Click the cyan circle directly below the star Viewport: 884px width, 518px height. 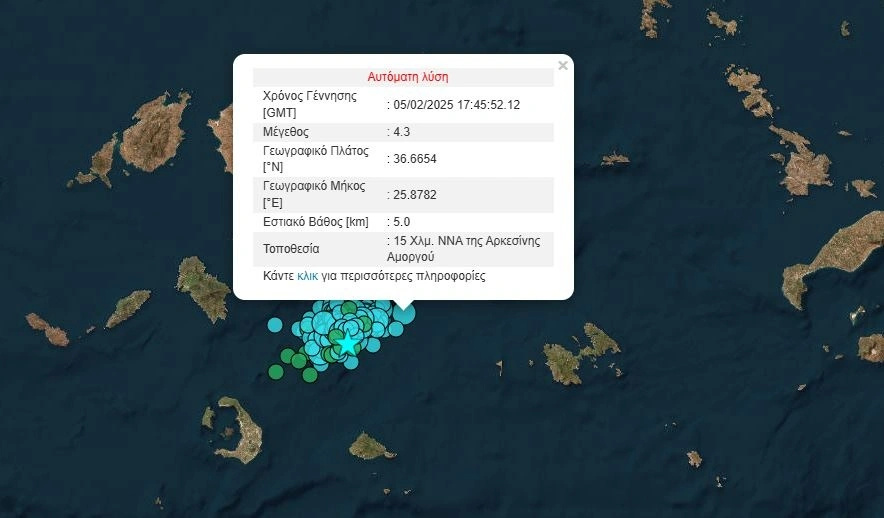[351, 363]
